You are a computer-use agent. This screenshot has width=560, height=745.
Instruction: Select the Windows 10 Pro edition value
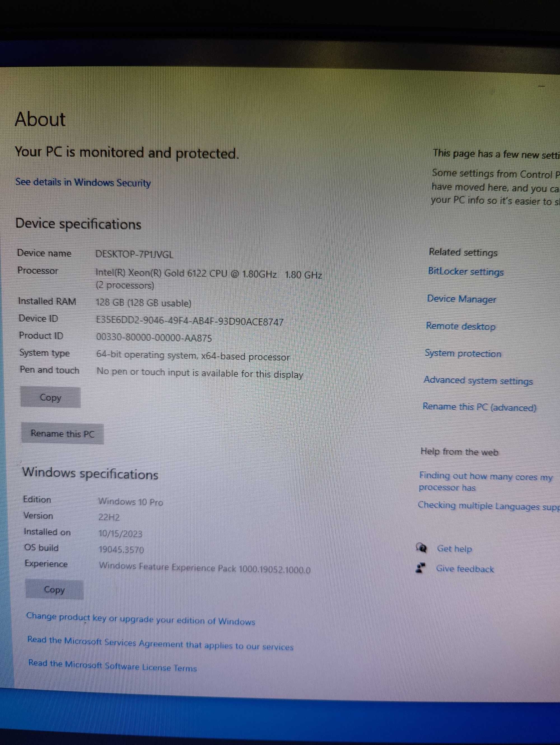tap(131, 502)
